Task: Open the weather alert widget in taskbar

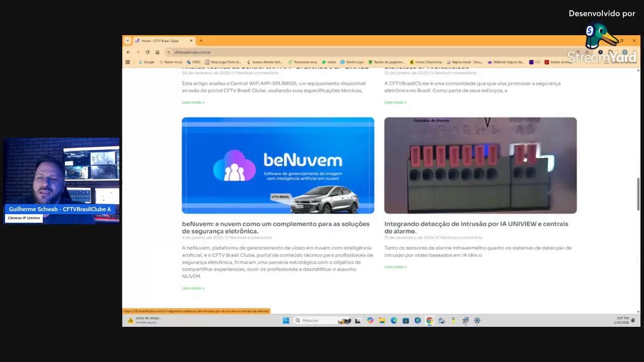Action: point(144,320)
